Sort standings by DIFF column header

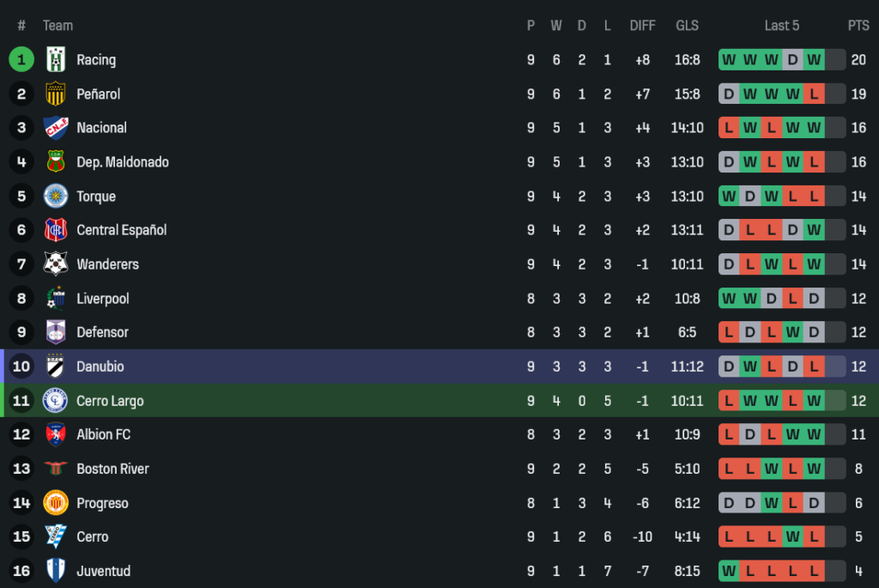642,26
